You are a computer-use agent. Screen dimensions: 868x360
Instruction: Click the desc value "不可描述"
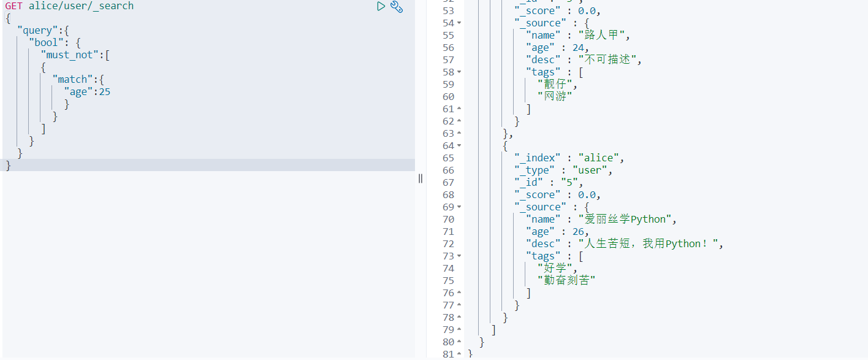click(x=609, y=60)
